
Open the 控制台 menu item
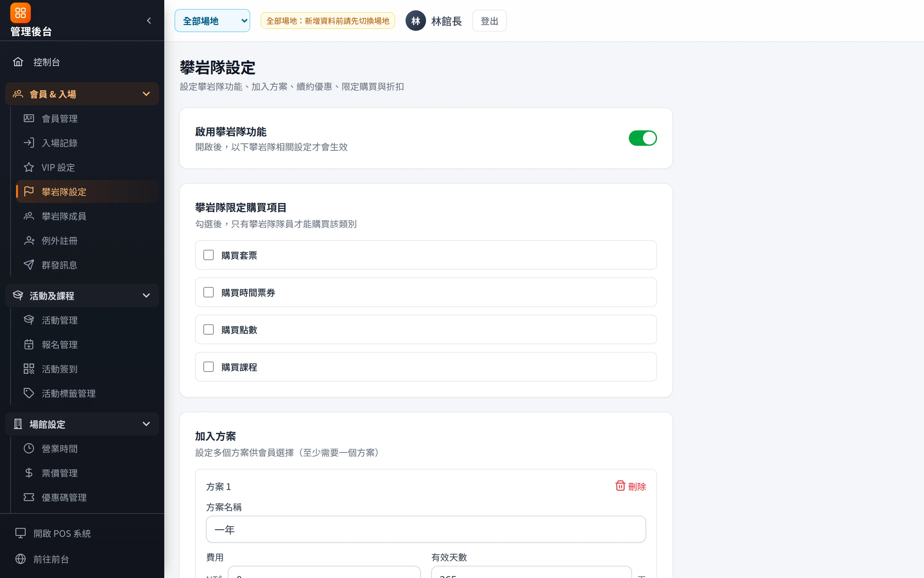click(82, 62)
